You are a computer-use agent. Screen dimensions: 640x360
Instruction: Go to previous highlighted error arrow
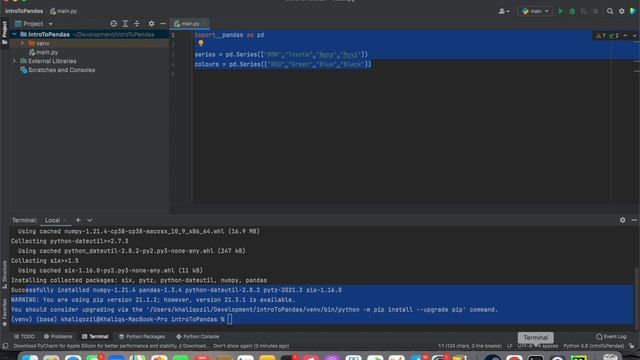[x=625, y=36]
